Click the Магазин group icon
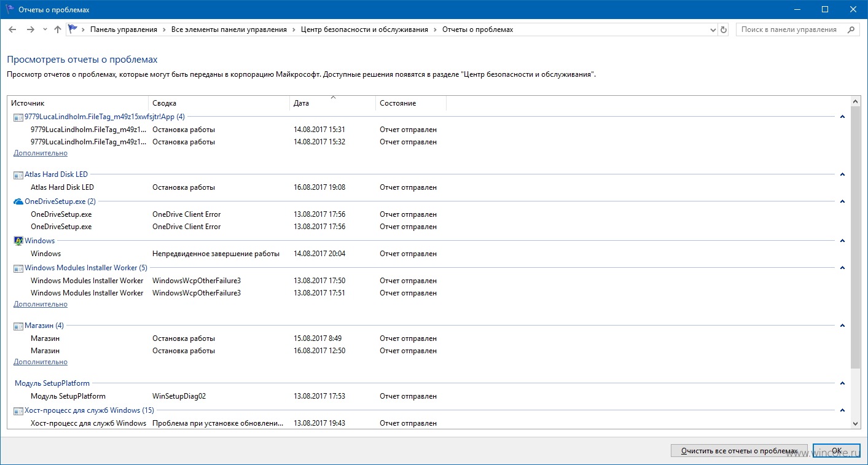Viewport: 868px width, 465px height. [18, 326]
